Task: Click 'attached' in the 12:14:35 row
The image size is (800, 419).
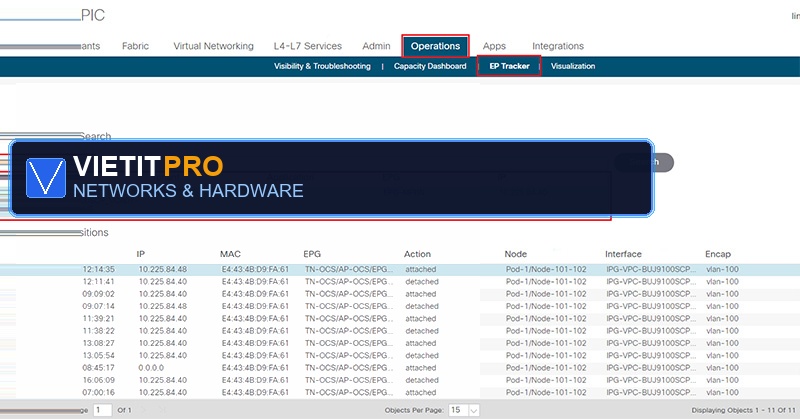Action: click(x=421, y=269)
